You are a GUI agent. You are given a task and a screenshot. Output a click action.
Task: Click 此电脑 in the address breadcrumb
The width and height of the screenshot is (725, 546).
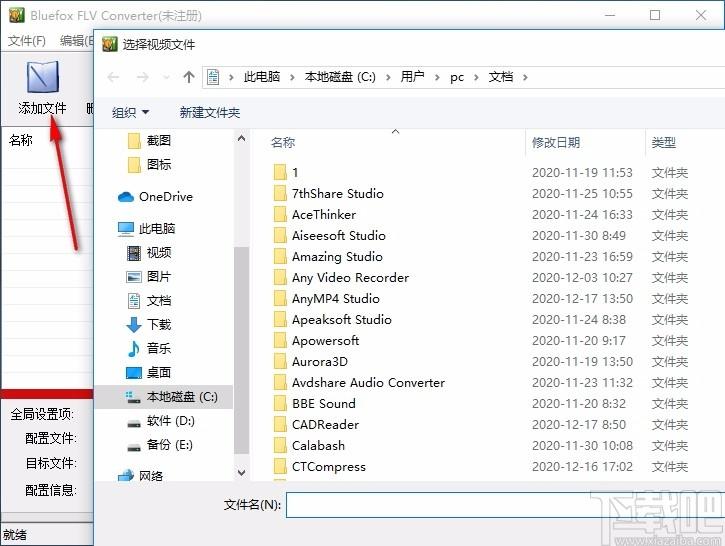[262, 77]
